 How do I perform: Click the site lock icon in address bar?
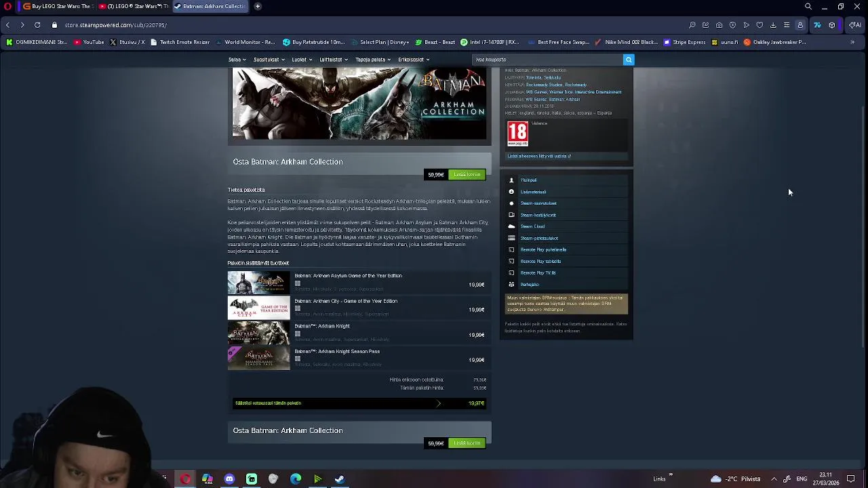tap(56, 25)
